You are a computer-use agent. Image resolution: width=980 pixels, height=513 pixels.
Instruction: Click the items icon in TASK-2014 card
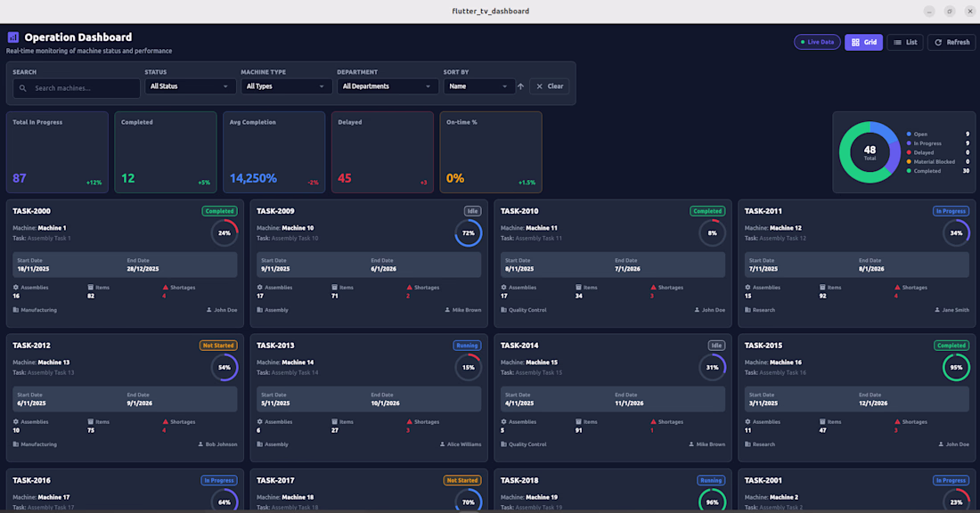579,422
